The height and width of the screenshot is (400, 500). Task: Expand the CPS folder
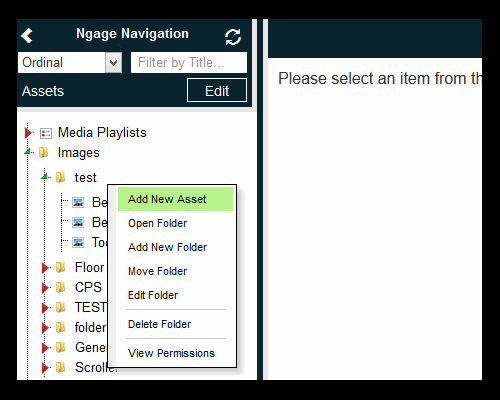45,287
